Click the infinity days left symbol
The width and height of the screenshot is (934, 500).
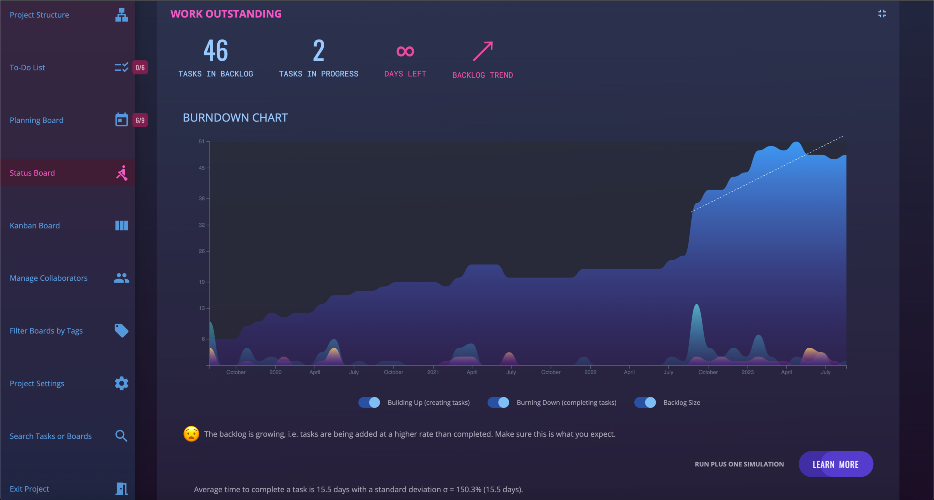coord(405,51)
